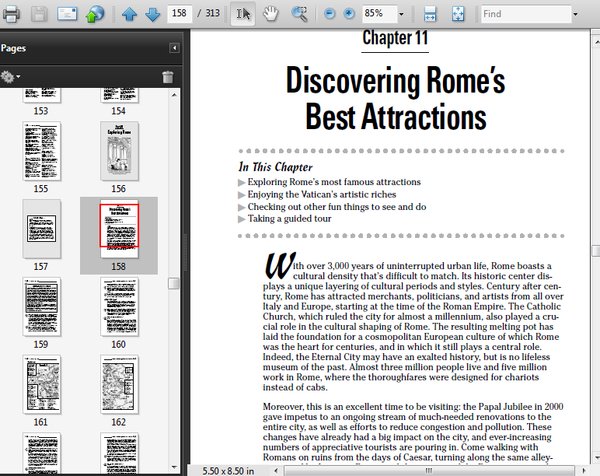Collapse the Pages panel
The width and height of the screenshot is (600, 476).
174,47
